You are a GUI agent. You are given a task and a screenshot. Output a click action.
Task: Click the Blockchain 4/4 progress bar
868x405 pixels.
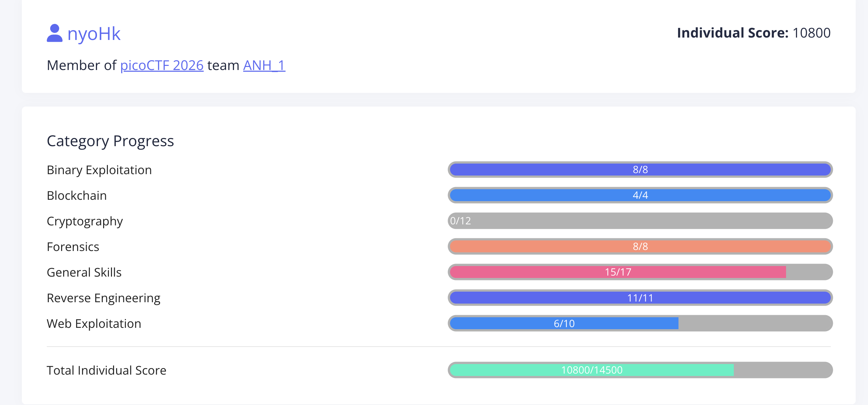point(640,195)
